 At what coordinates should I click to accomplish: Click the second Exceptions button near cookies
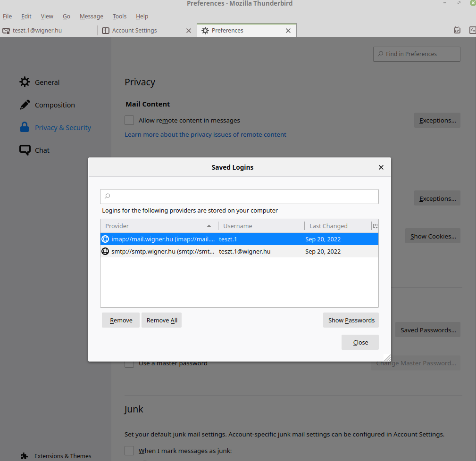(437, 198)
